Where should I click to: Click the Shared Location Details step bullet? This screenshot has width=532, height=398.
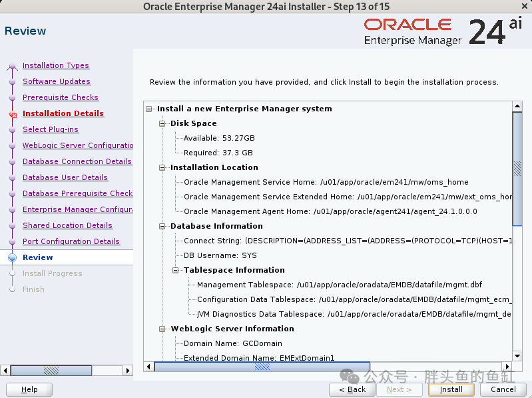12,225
